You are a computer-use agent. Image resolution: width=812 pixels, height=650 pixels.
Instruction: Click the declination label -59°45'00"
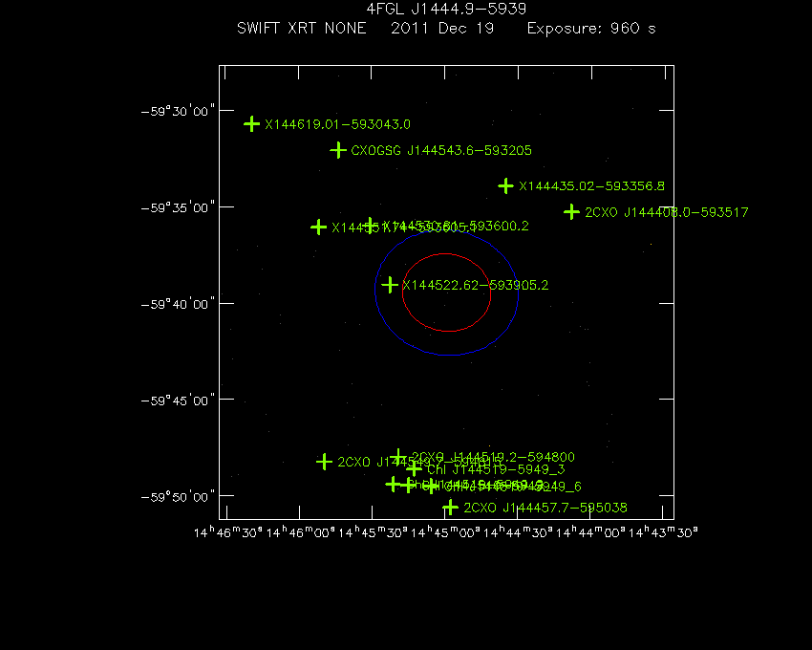click(178, 401)
